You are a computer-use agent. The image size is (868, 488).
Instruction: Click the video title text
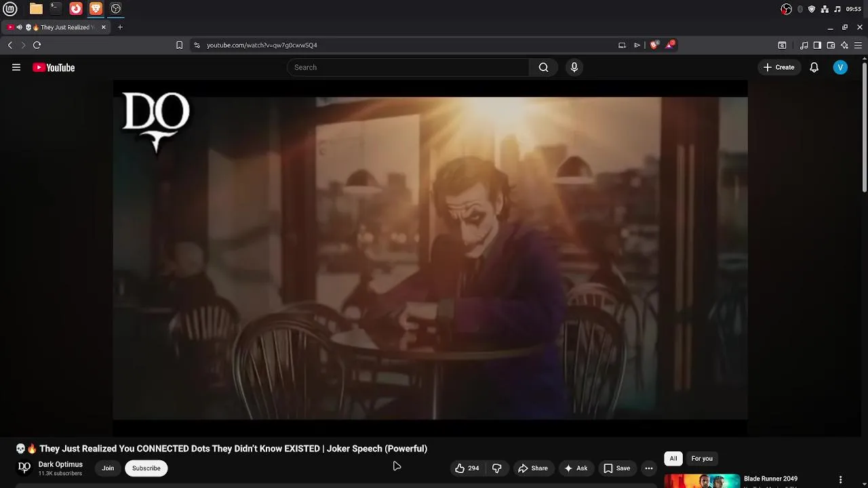(233, 449)
